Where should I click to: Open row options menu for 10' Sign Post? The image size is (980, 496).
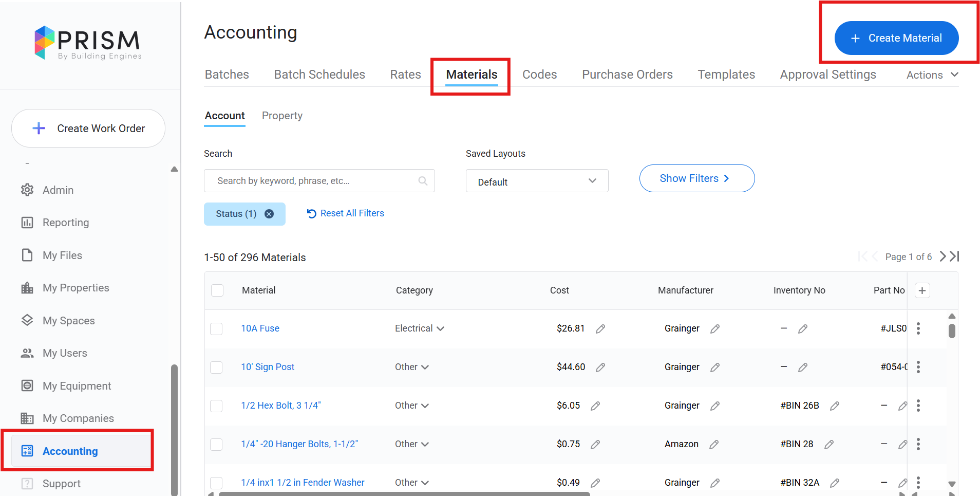click(918, 367)
